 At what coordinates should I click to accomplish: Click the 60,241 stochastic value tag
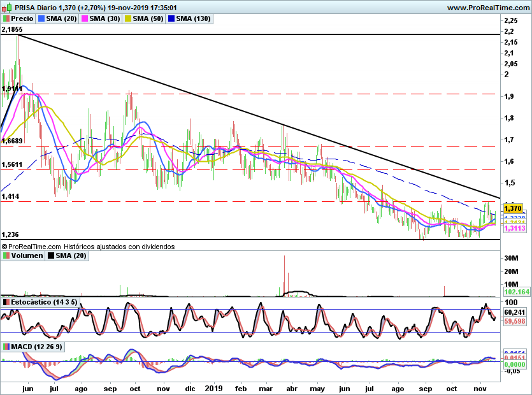tap(514, 312)
